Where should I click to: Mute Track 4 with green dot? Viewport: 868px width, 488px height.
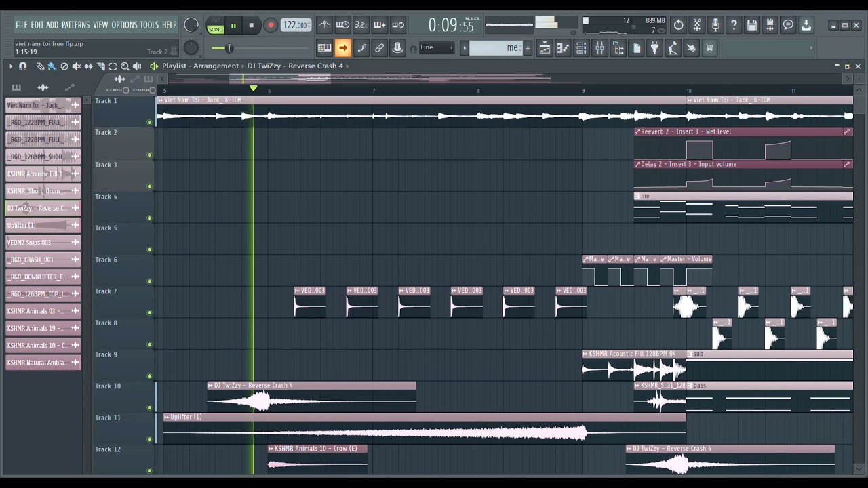(x=149, y=218)
